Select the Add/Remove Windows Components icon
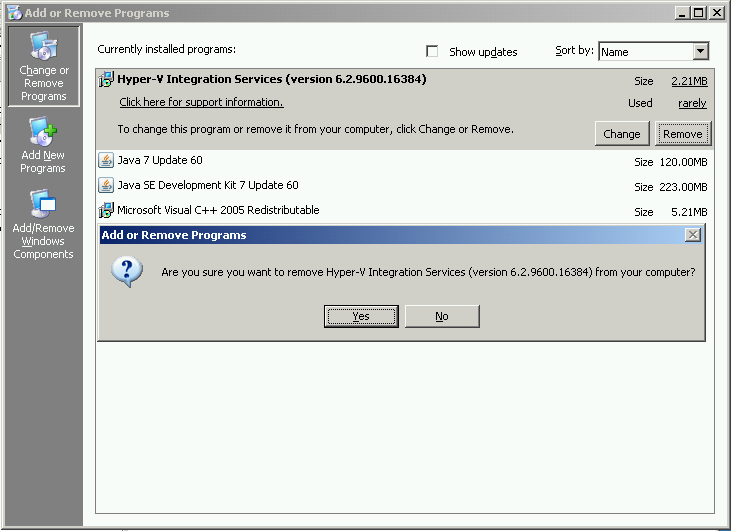The image size is (731, 531). (x=43, y=205)
